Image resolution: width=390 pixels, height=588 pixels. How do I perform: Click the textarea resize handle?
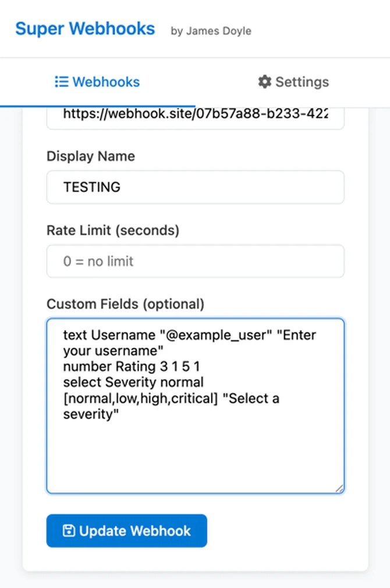pos(339,487)
